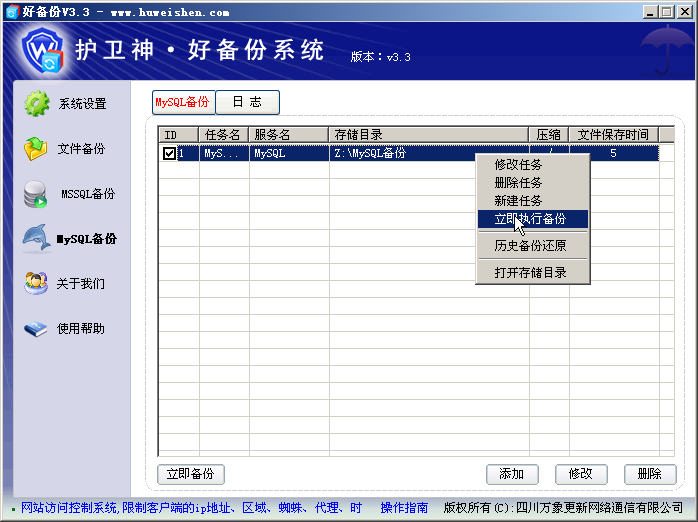The width and height of the screenshot is (698, 522).
Task: Click the 关于我们 people icon
Action: 36,283
